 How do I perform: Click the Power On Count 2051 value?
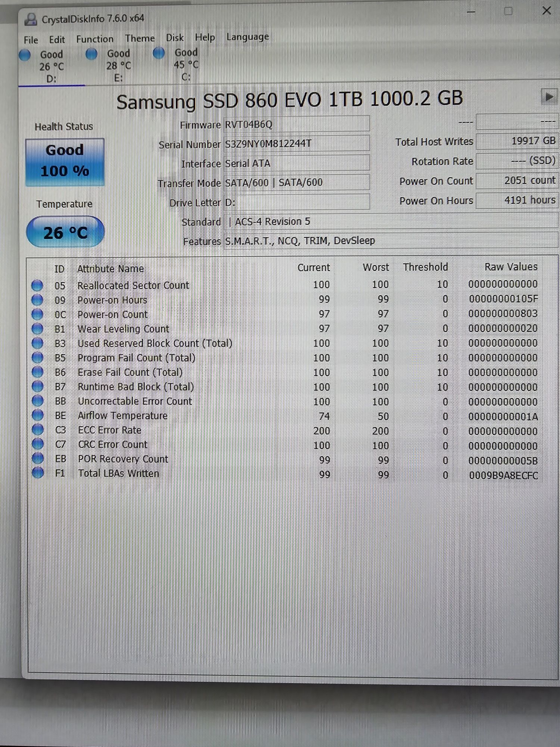point(517,180)
